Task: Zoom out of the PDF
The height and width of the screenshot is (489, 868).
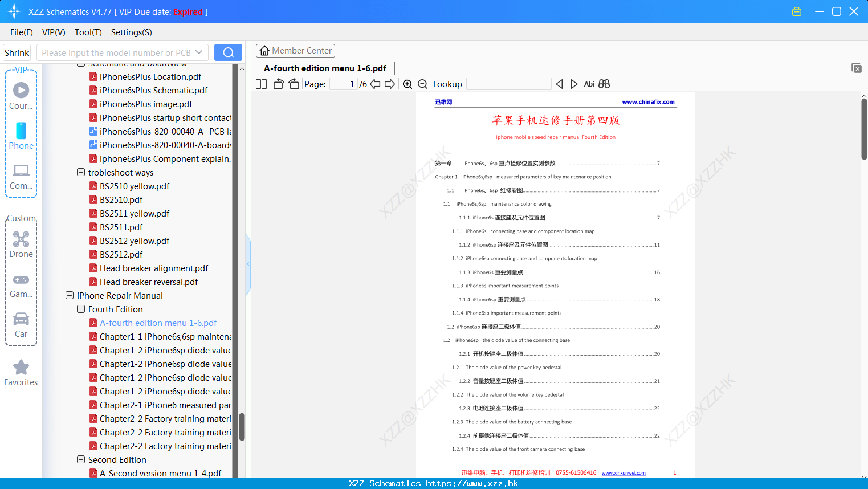Action: click(423, 84)
